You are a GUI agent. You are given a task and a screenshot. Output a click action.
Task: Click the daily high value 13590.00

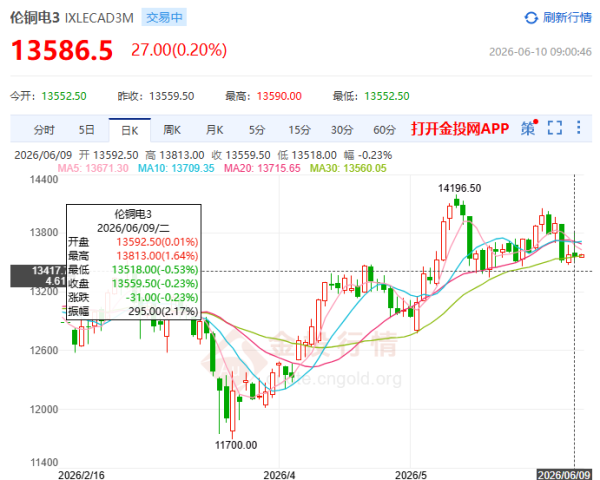pos(279,96)
